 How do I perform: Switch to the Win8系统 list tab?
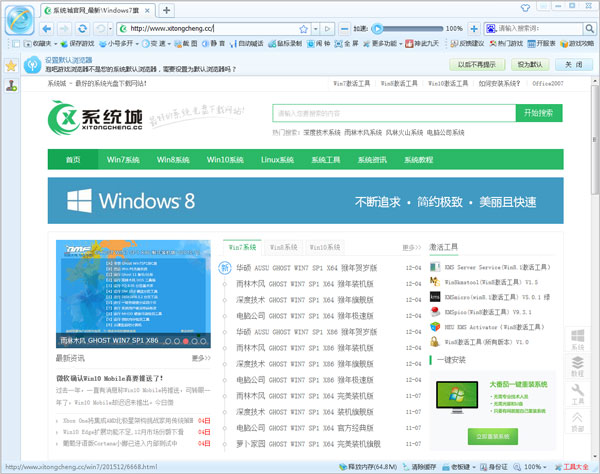284,248
